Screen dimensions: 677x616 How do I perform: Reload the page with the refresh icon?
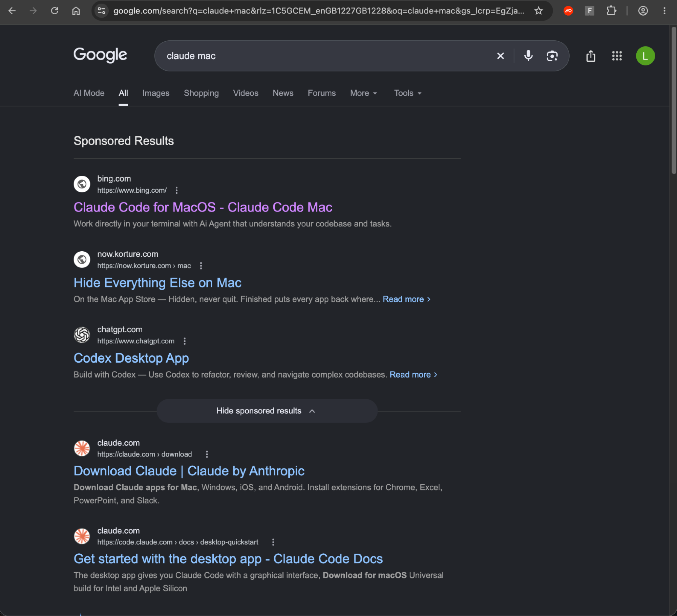tap(55, 11)
